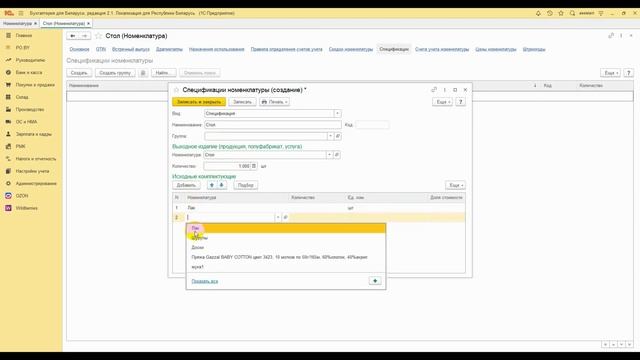The image size is (640, 360).
Task: Go forward with the right arrow button
Action: coord(84,36)
